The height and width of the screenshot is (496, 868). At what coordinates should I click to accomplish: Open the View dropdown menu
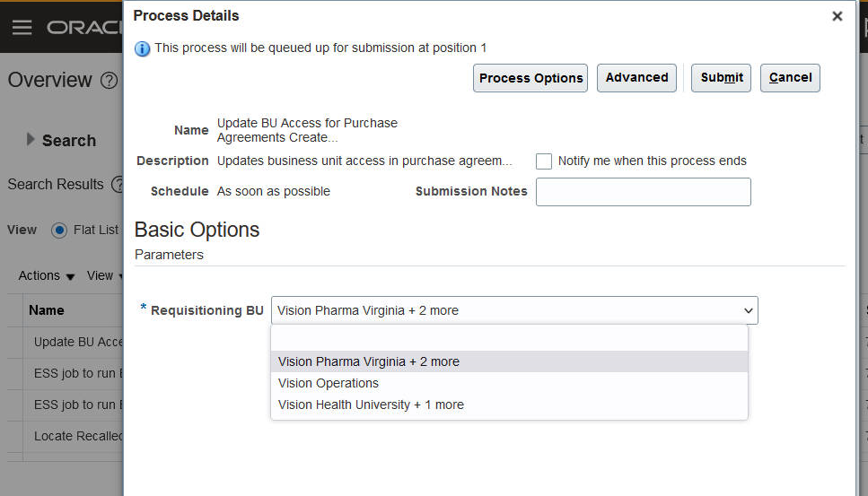[x=103, y=276]
